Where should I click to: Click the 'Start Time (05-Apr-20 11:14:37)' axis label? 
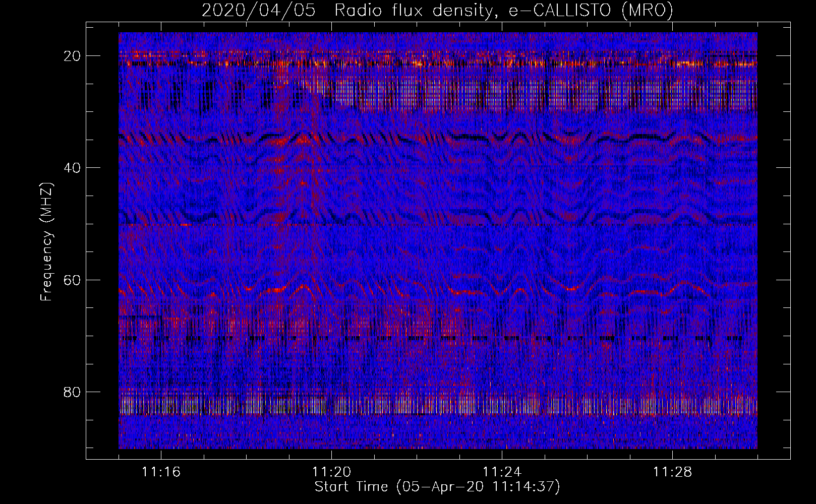tap(437, 487)
